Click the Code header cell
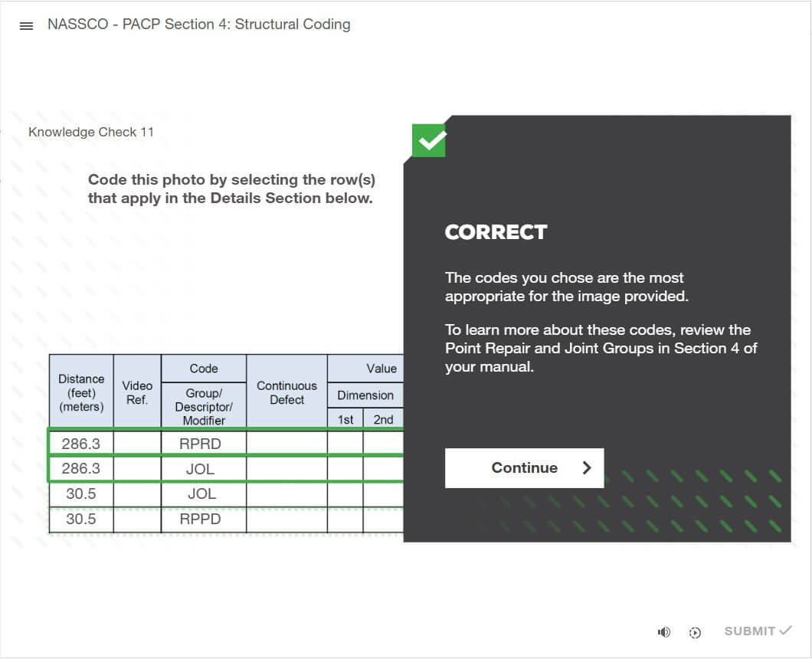Viewport: 812px width, 659px height. (x=204, y=369)
